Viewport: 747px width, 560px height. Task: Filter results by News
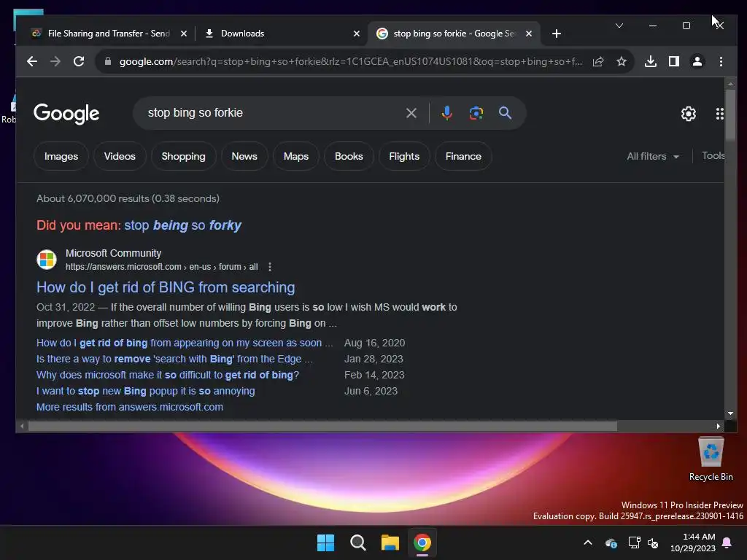click(x=244, y=156)
